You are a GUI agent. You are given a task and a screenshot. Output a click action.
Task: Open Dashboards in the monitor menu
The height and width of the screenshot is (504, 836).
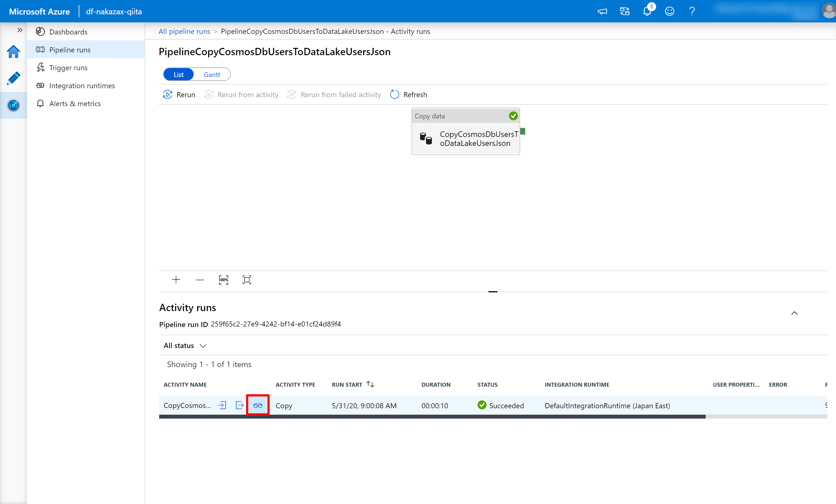coord(85,32)
